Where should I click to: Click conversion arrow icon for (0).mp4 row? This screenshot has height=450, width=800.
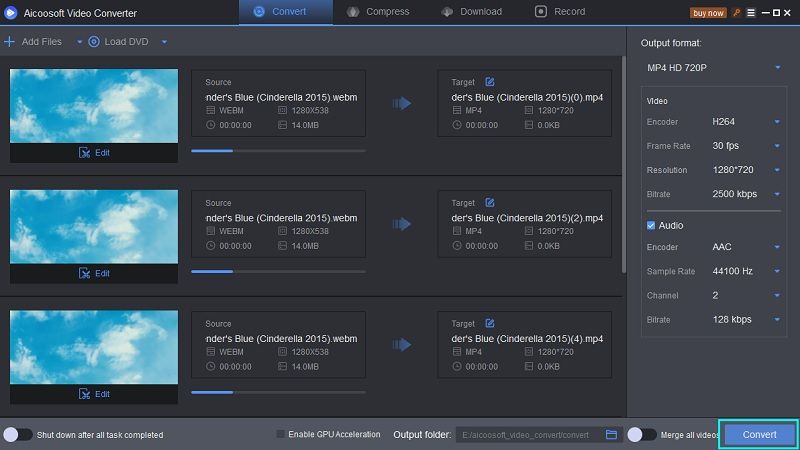pos(402,104)
